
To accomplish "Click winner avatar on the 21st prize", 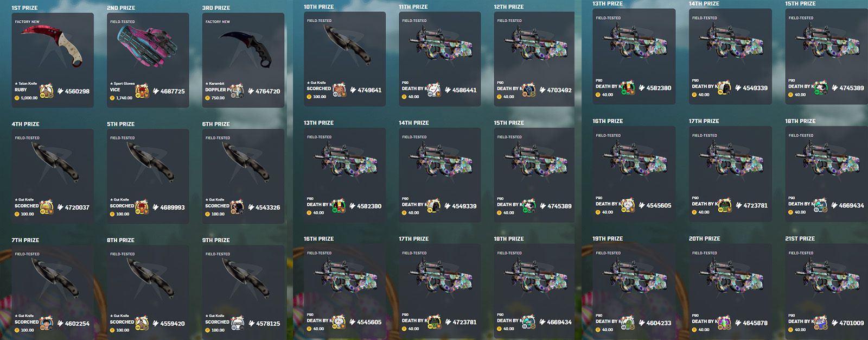I will coord(820,323).
